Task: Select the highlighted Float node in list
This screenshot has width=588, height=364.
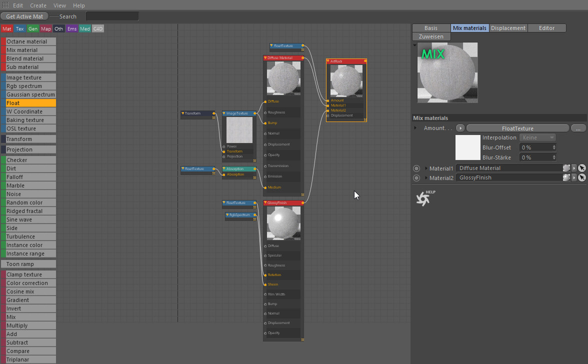Action: pyautogui.click(x=28, y=103)
